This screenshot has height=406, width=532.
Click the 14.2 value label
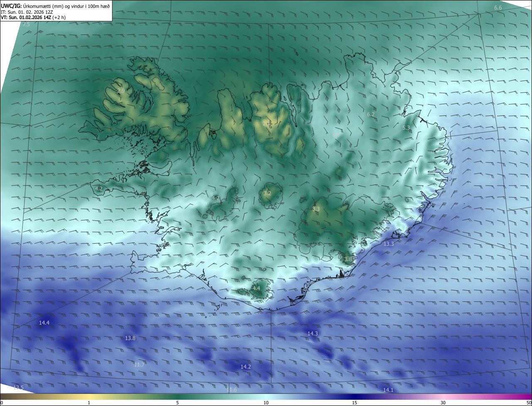tap(246, 367)
